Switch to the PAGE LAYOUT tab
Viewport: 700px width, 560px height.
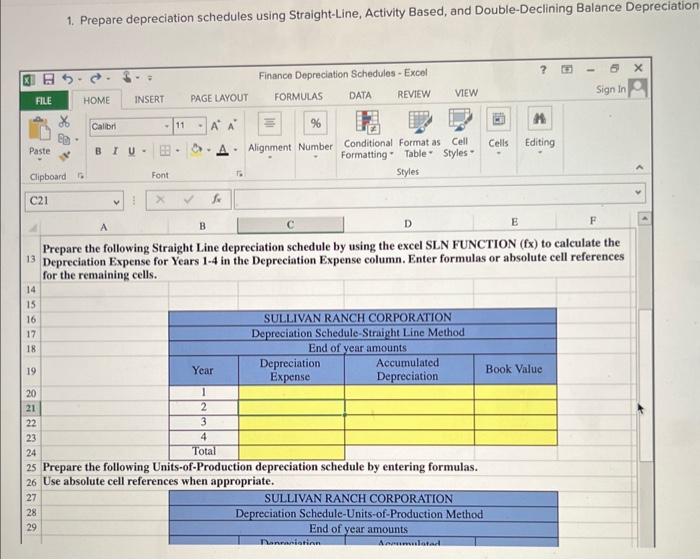point(219,98)
